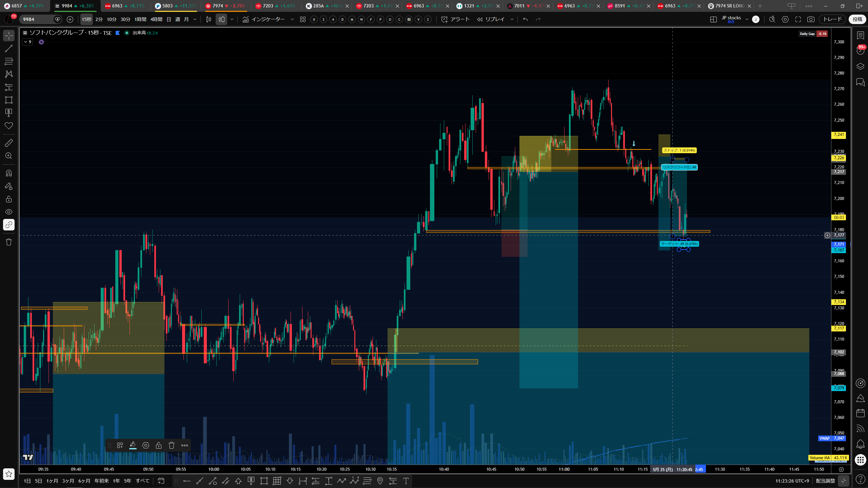Open the トレード trading panel button
This screenshot has width=868, height=488.
click(832, 19)
